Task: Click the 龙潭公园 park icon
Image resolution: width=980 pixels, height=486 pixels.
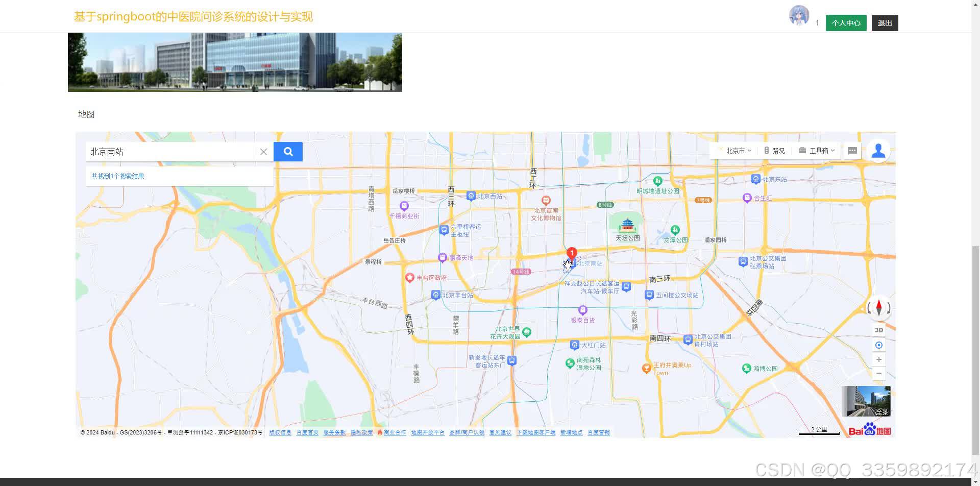Action: [675, 230]
